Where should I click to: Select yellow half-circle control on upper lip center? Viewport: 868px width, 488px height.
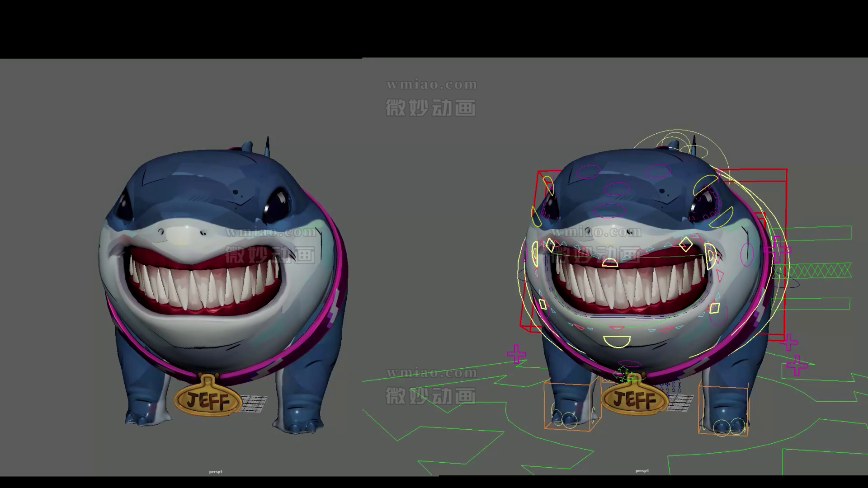(610, 263)
